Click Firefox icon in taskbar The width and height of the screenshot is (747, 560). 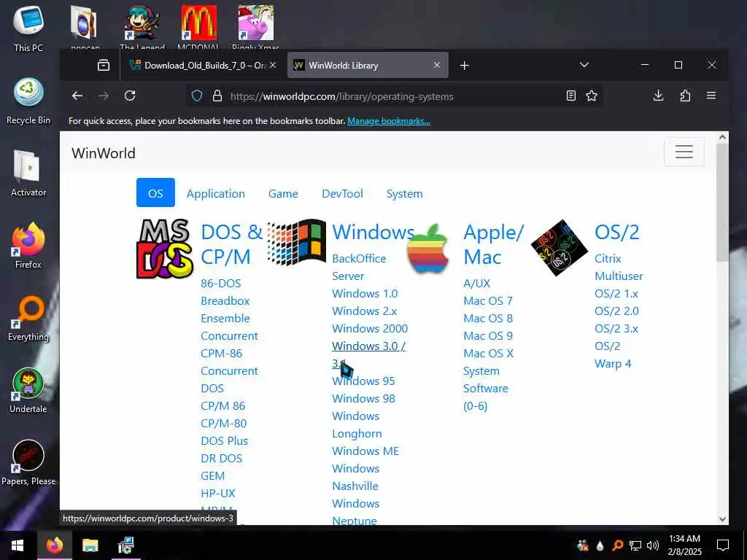pyautogui.click(x=54, y=545)
